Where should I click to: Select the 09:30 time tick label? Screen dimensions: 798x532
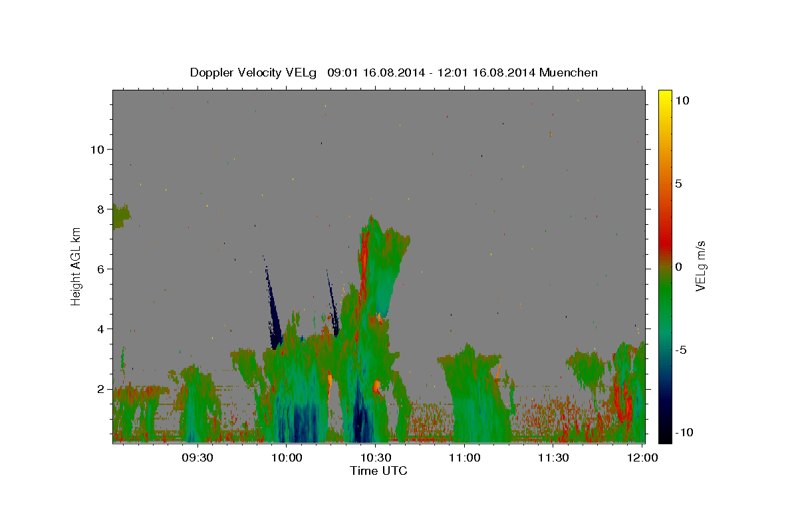tap(198, 458)
